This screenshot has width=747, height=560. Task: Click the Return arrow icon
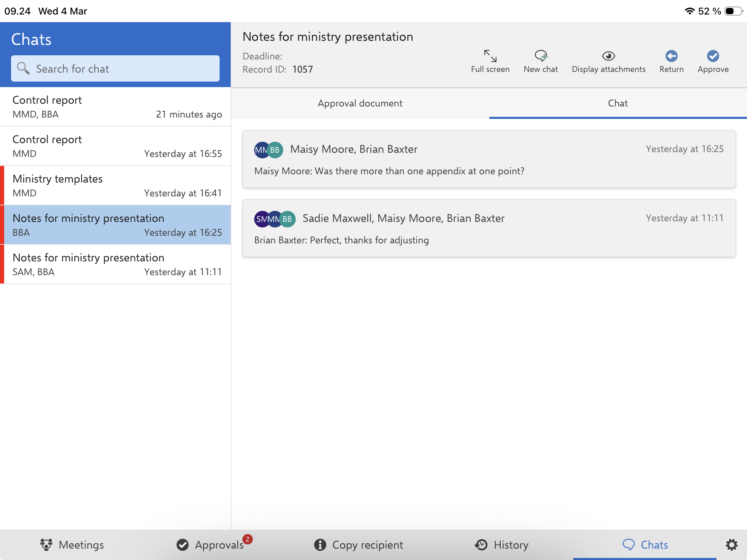[x=671, y=56]
